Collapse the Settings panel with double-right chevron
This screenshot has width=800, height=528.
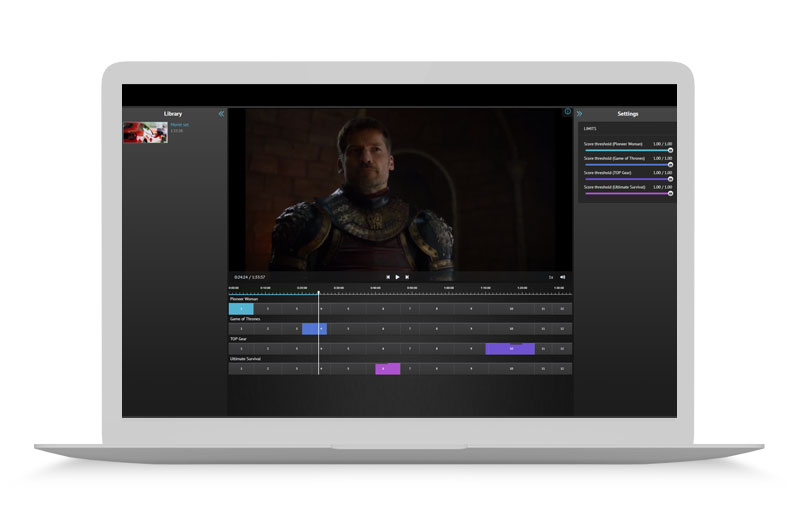(x=579, y=114)
